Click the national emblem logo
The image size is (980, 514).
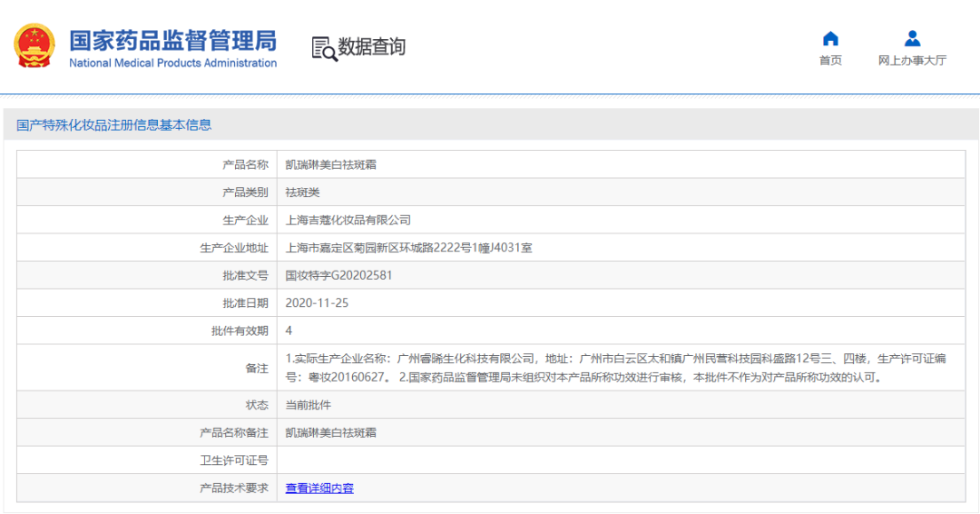(x=34, y=45)
